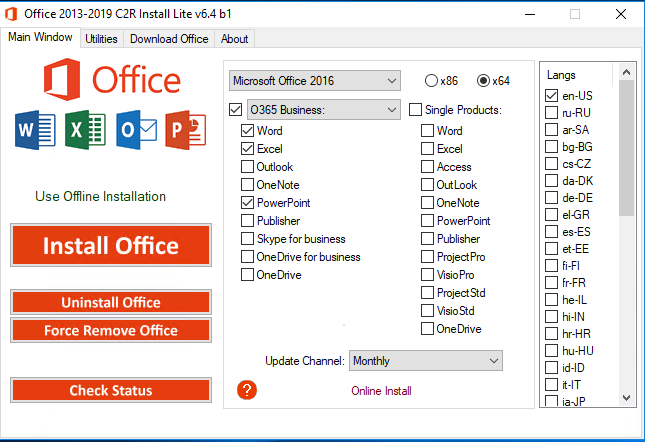Open the About tab
This screenshot has width=645, height=442.
pyautogui.click(x=234, y=39)
